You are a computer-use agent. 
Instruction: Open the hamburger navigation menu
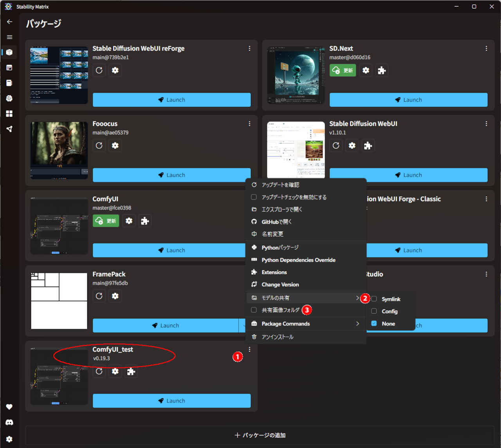coord(9,37)
